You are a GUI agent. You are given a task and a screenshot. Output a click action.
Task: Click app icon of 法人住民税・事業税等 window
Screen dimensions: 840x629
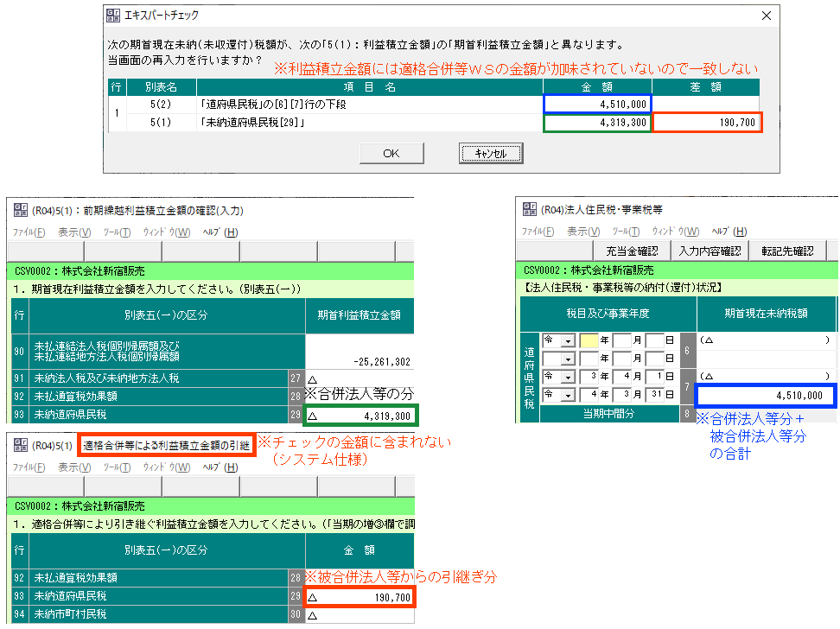(x=528, y=209)
